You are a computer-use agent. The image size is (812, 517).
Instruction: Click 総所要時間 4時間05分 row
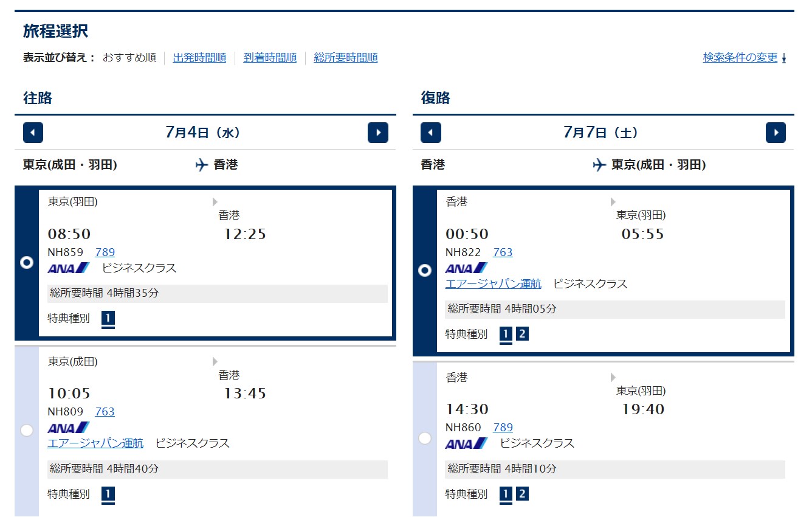pyautogui.click(x=615, y=309)
